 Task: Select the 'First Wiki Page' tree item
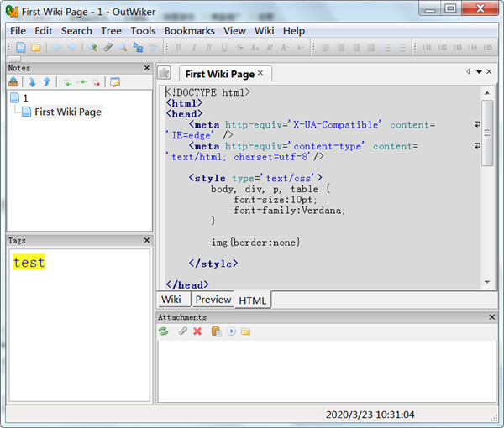click(67, 112)
